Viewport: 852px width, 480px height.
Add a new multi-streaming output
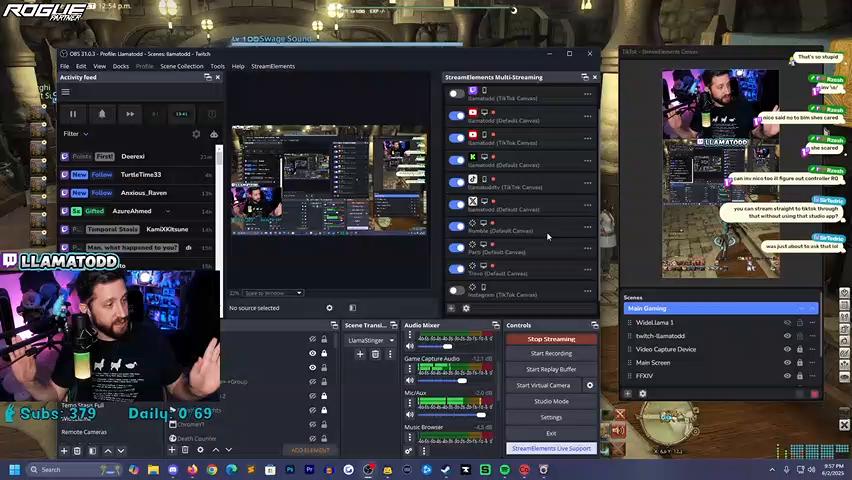(x=451, y=308)
